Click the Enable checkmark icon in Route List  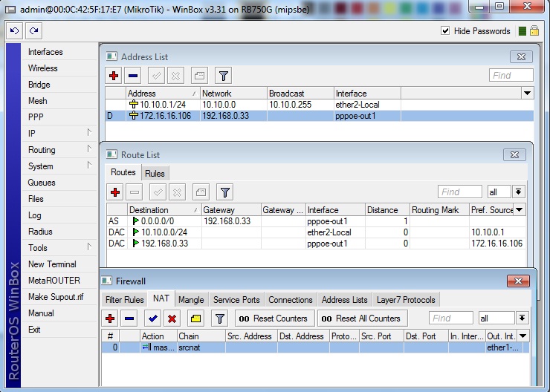tap(158, 192)
